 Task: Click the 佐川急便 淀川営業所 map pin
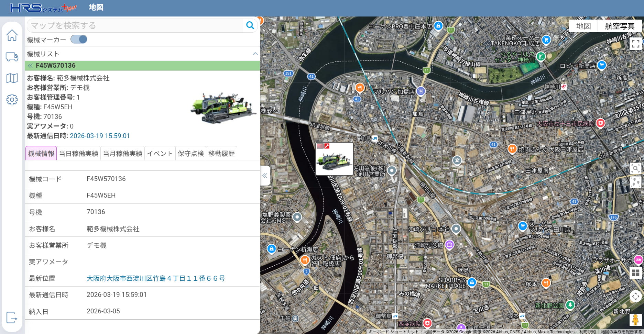point(392,170)
